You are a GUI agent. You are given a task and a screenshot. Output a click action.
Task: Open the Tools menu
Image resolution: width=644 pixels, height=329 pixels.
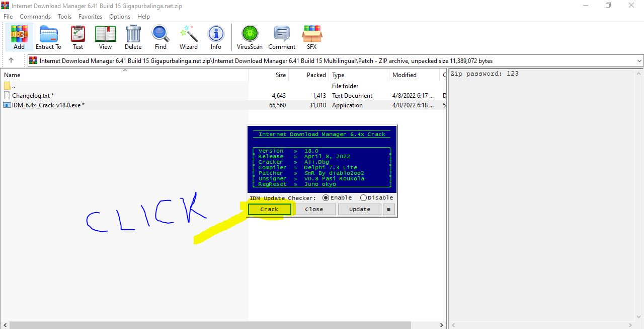[64, 17]
